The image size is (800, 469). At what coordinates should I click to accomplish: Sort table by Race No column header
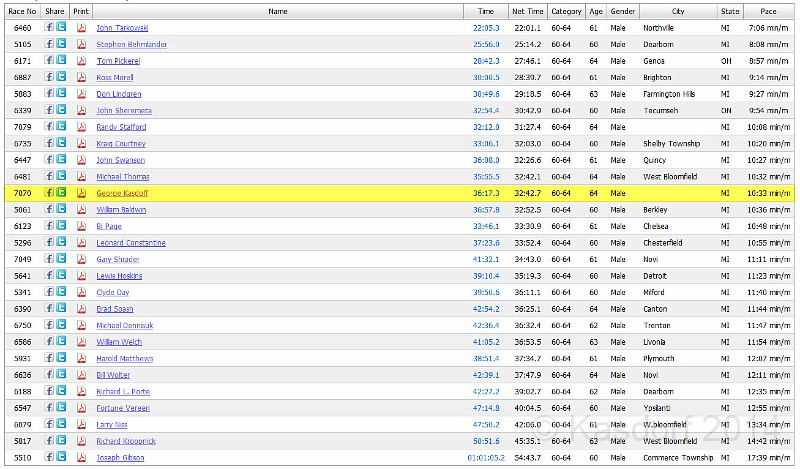pos(22,11)
